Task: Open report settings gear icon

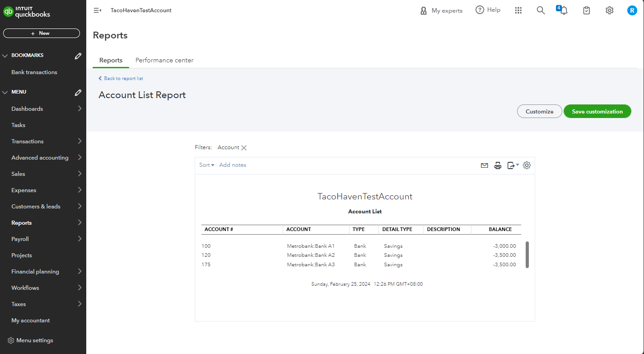Action: [527, 165]
